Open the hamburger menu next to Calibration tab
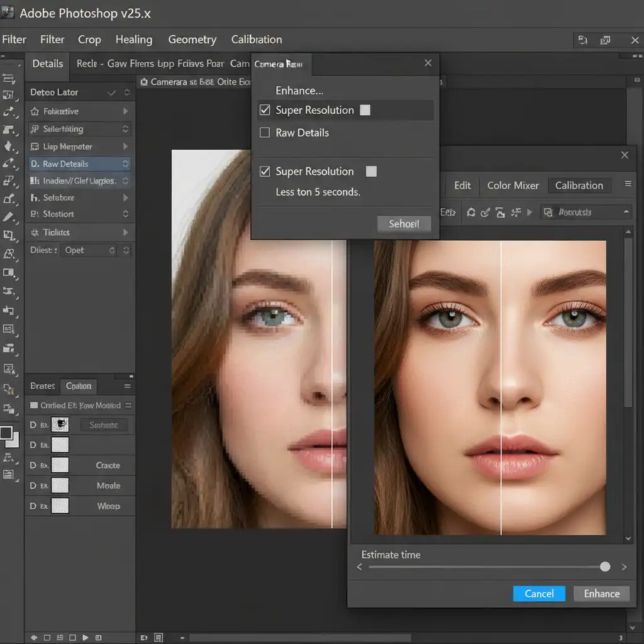644x644 pixels. click(x=627, y=184)
